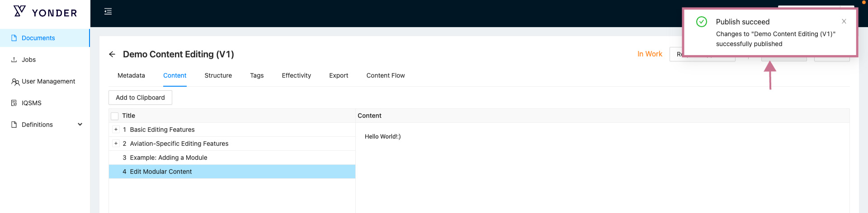Click the Hello World content text

pos(382,136)
